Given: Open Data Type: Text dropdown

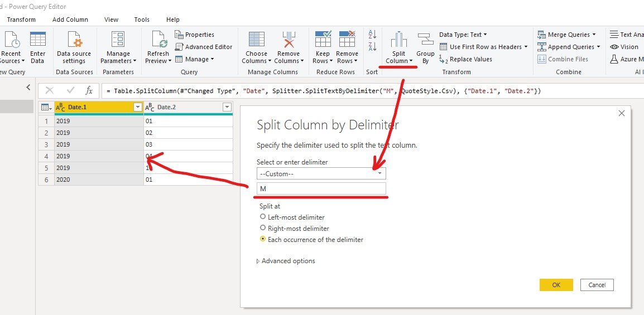Looking at the screenshot, I should pyautogui.click(x=463, y=35).
